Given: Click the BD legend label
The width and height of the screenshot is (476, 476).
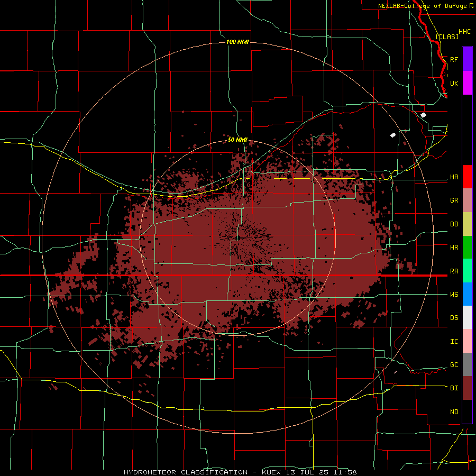Looking at the screenshot, I should [454, 224].
